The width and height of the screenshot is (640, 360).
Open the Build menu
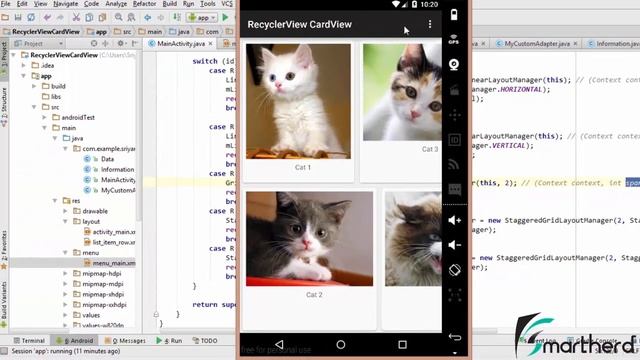point(169,4)
